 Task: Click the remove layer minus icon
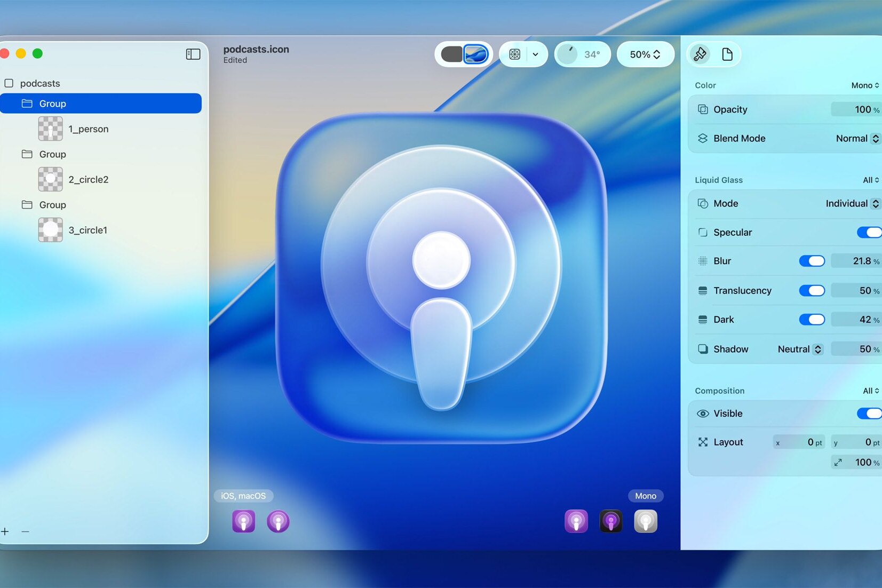[25, 531]
